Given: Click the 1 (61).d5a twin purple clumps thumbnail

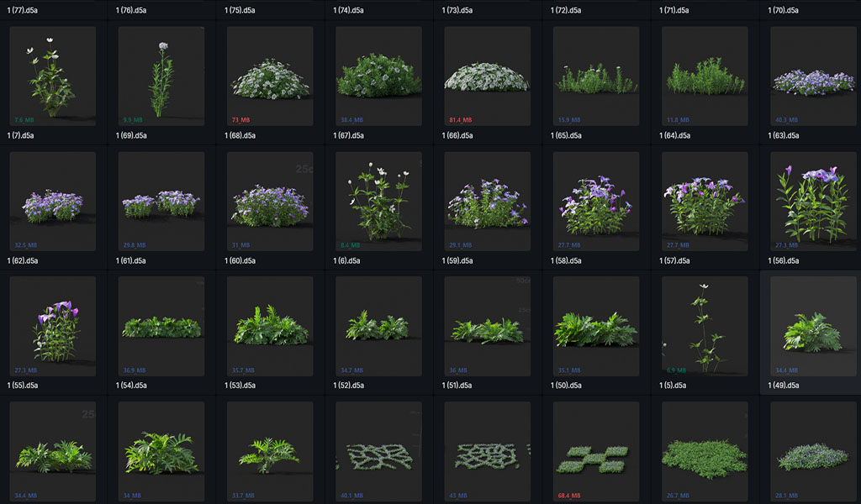Looking at the screenshot, I should click(x=161, y=201).
